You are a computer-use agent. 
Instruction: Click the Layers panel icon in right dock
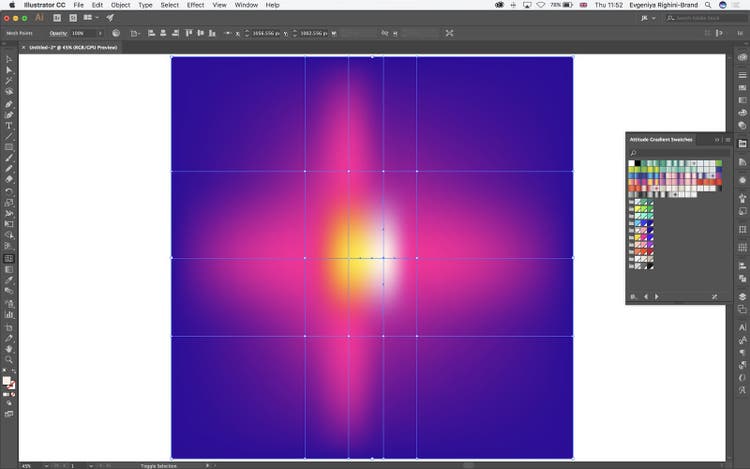pos(743,296)
